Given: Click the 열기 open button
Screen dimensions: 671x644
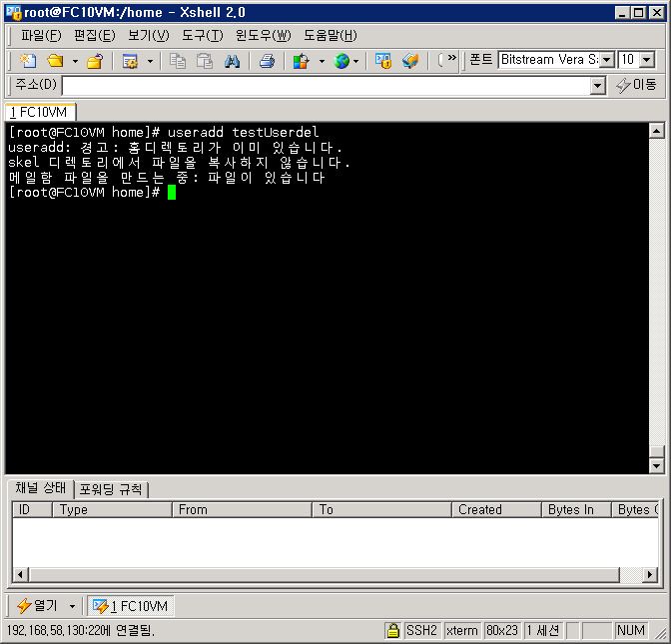Looking at the screenshot, I should [37, 606].
